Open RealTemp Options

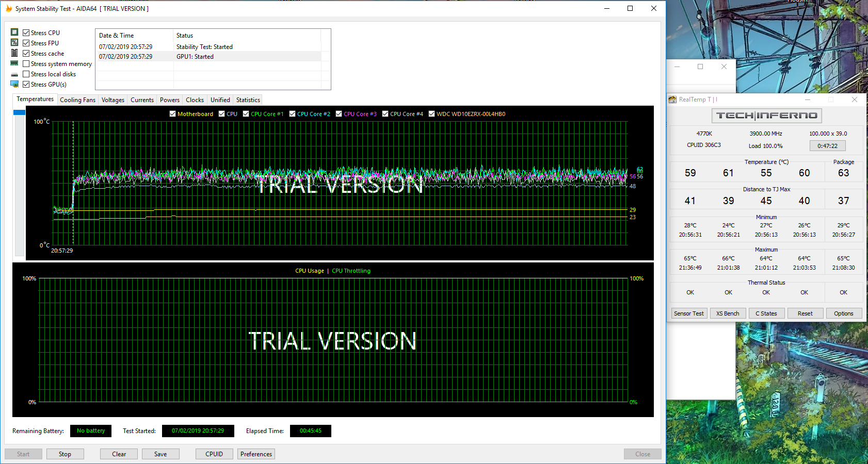tap(844, 313)
